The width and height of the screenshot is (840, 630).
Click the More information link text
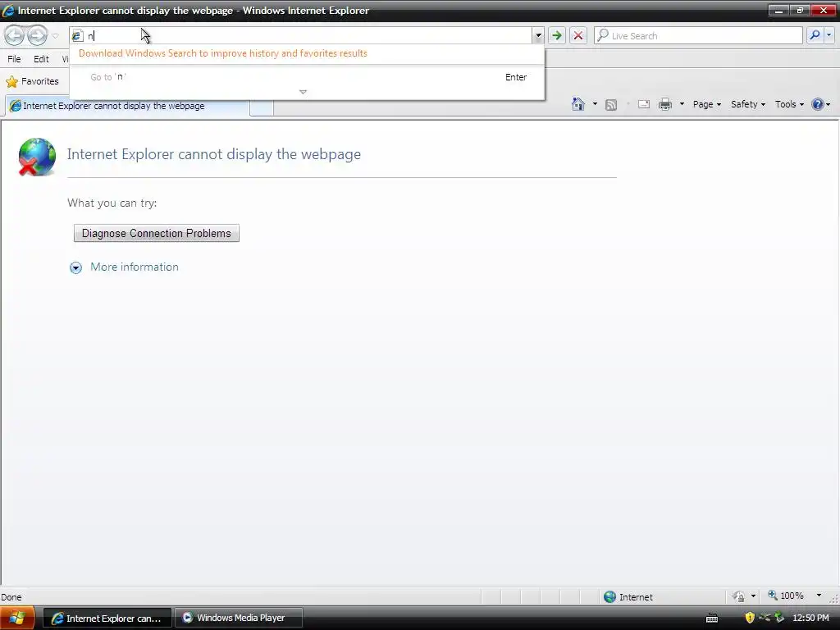(135, 267)
